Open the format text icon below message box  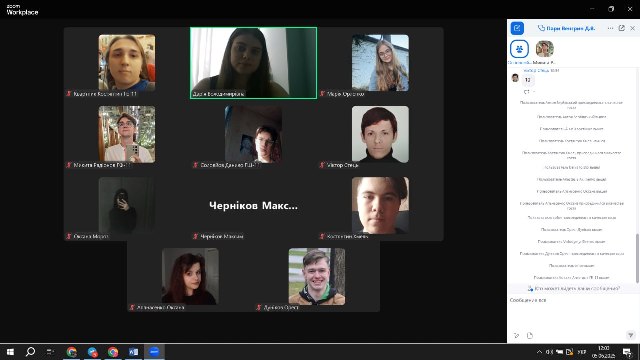(516, 336)
